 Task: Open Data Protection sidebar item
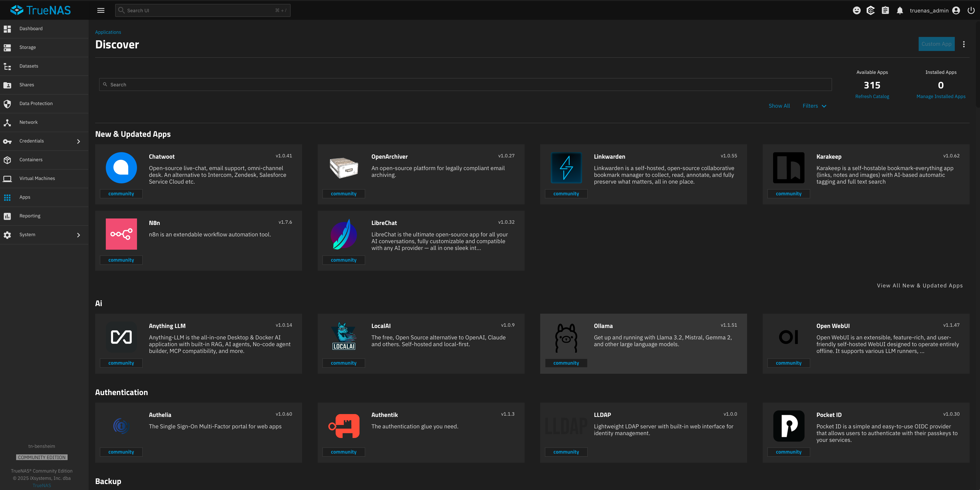pos(36,104)
